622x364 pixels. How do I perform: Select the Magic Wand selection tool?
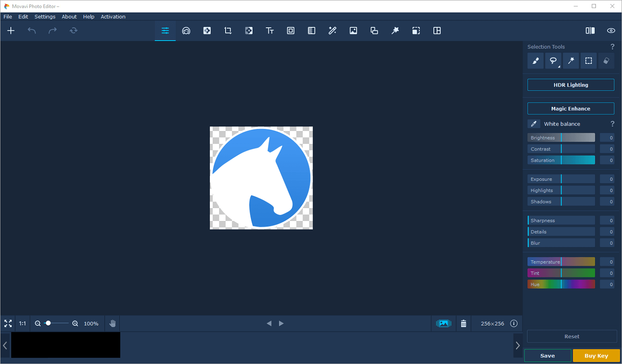(571, 61)
